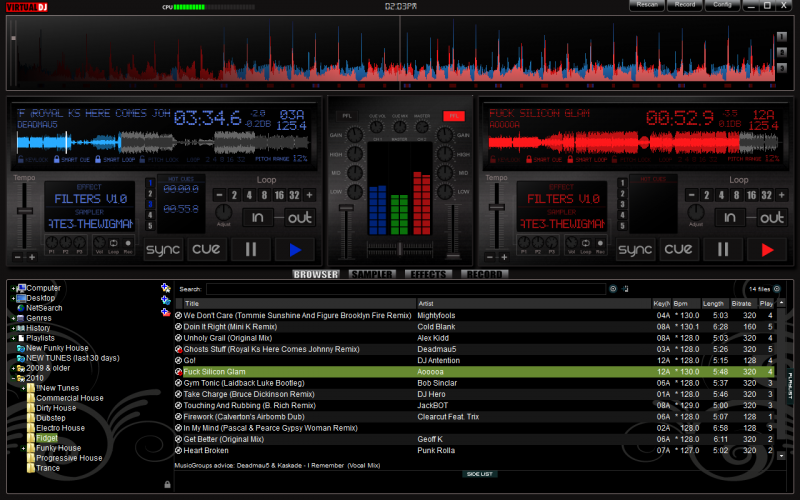The height and width of the screenshot is (500, 800).
Task: Open the RECORD tab
Action: [x=484, y=274]
